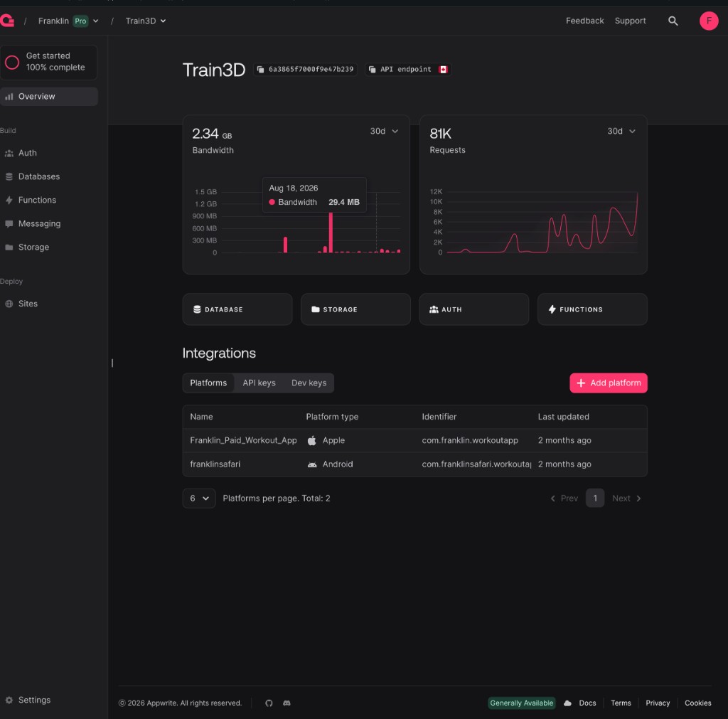Click the cloud status icon in the footer
Viewport: 728px width, 719px height.
(567, 703)
